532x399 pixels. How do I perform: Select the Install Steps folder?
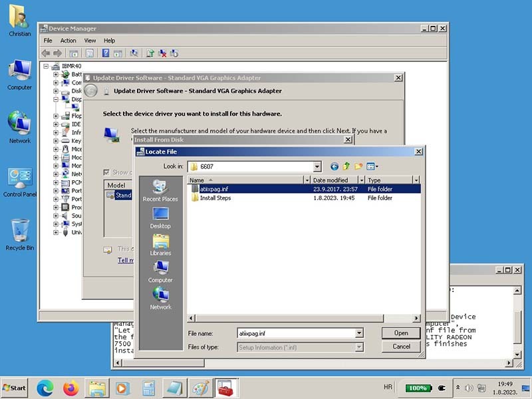(x=215, y=198)
